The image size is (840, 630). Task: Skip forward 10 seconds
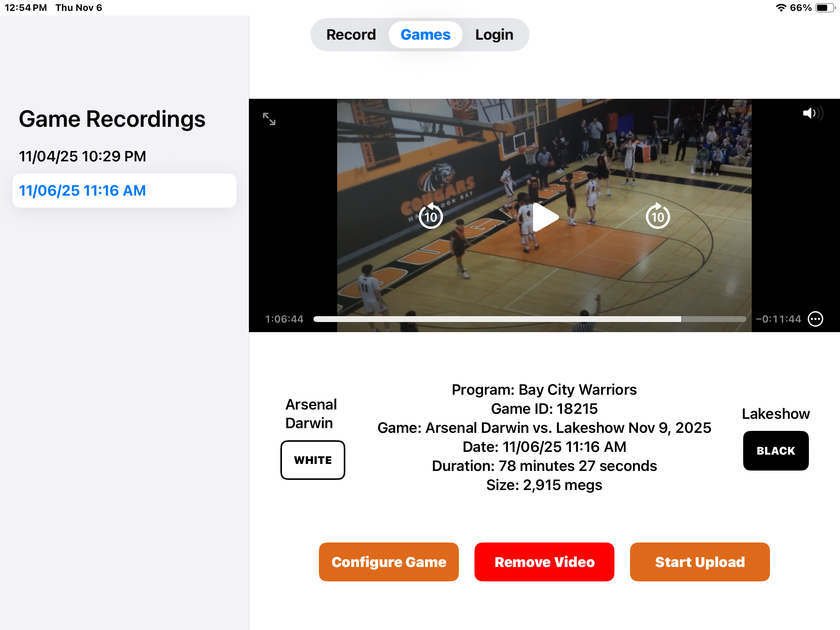click(658, 216)
